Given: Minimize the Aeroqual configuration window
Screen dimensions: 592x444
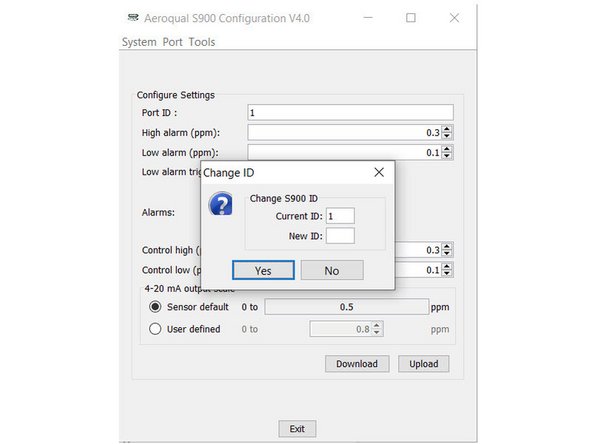Looking at the screenshot, I should (368, 18).
